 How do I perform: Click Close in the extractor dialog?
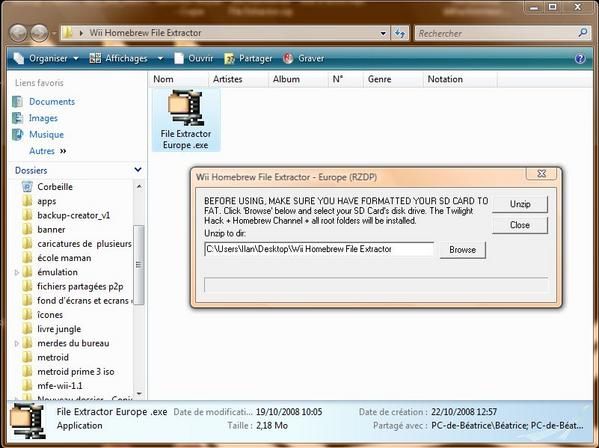click(520, 225)
